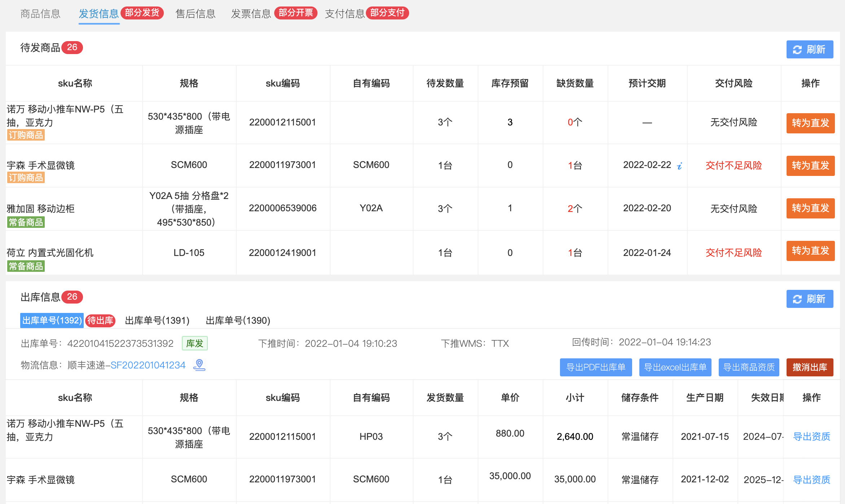
Task: Click 常备商品 tag under 荷立 内置式光固化机
Action: coord(26,266)
